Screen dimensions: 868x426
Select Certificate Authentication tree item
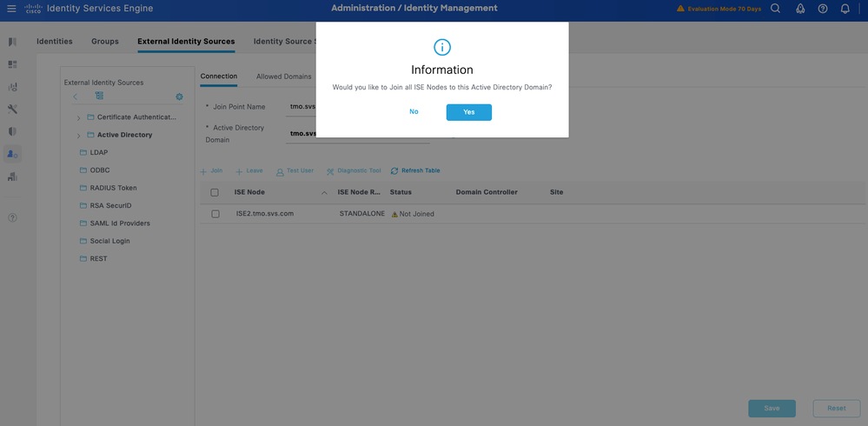click(x=136, y=116)
